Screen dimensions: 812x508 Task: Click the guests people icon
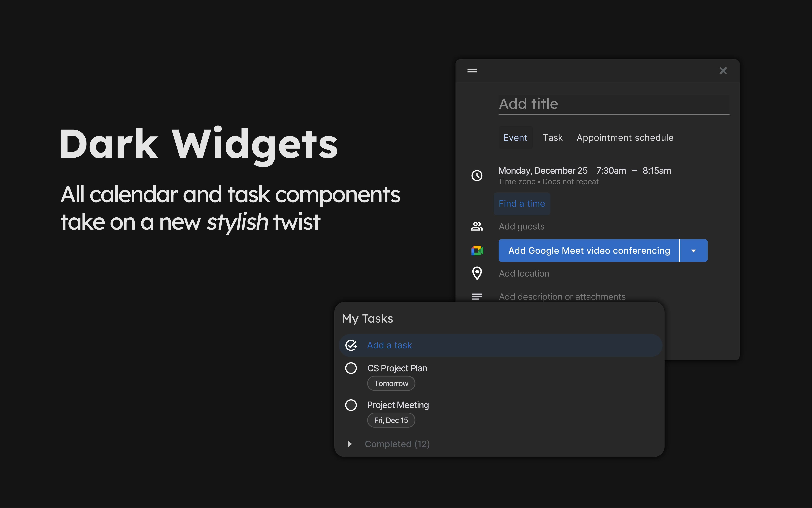point(477,226)
